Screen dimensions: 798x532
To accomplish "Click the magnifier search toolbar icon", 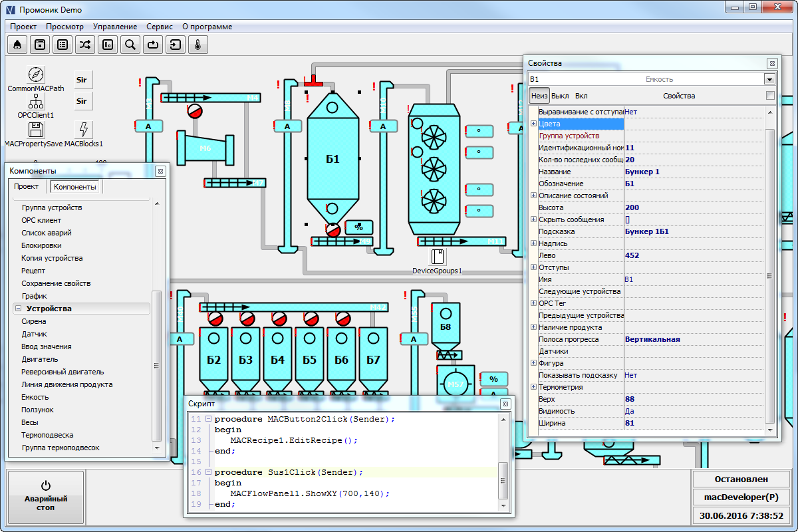I will coord(130,45).
